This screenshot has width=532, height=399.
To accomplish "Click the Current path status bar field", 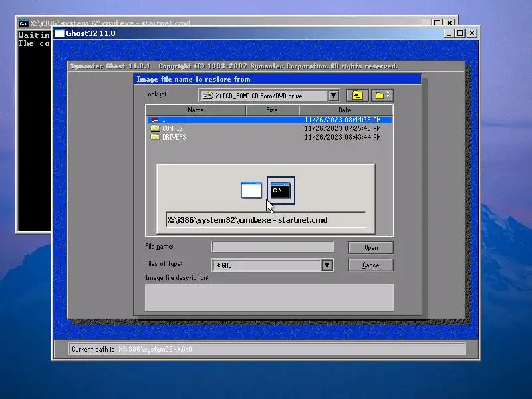I will tap(267, 349).
